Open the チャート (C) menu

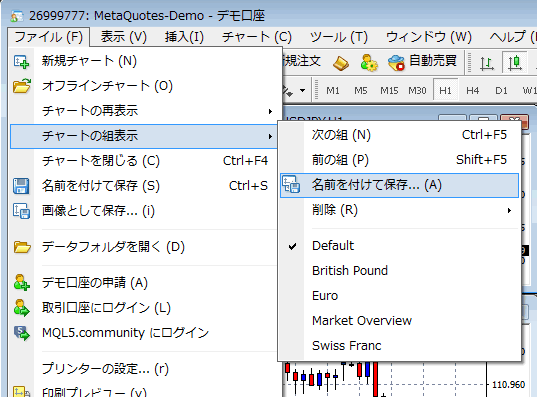257,37
